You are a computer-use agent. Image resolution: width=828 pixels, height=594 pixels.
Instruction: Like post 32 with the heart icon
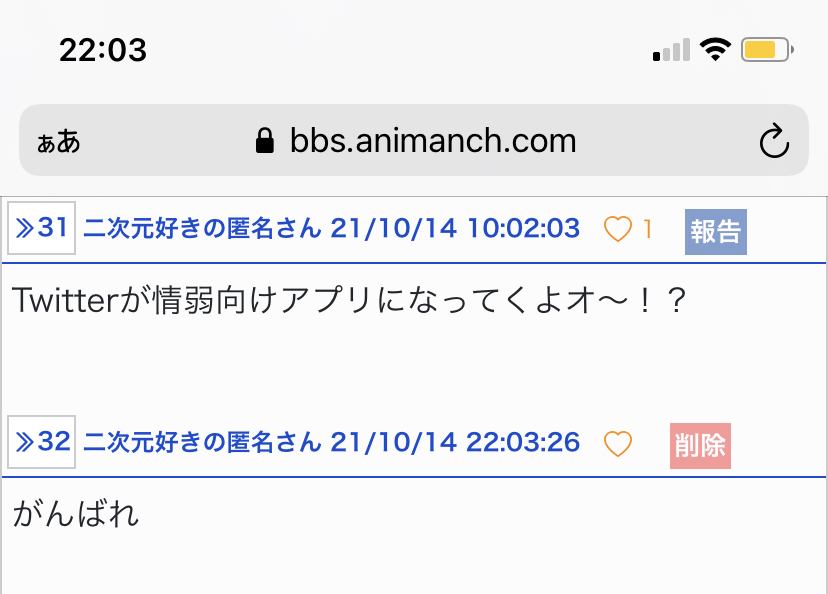[x=618, y=443]
